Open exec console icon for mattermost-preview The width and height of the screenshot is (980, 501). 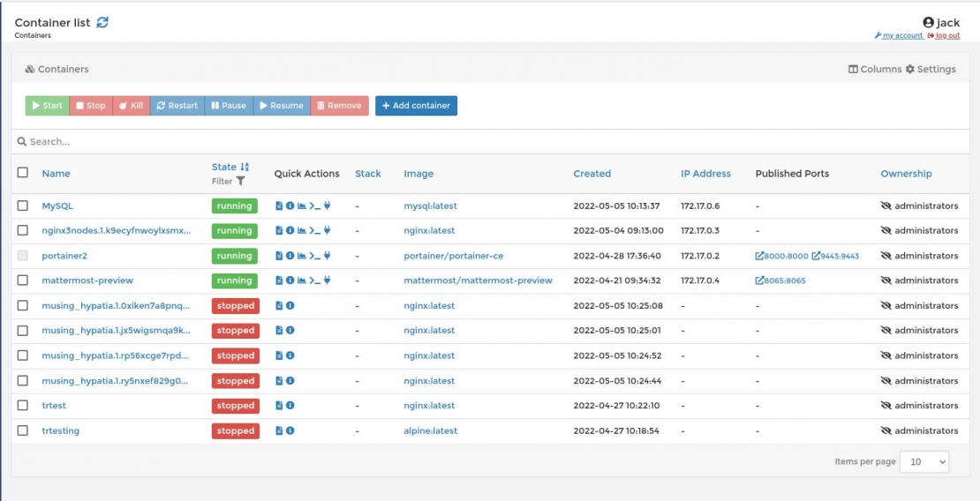coord(314,280)
